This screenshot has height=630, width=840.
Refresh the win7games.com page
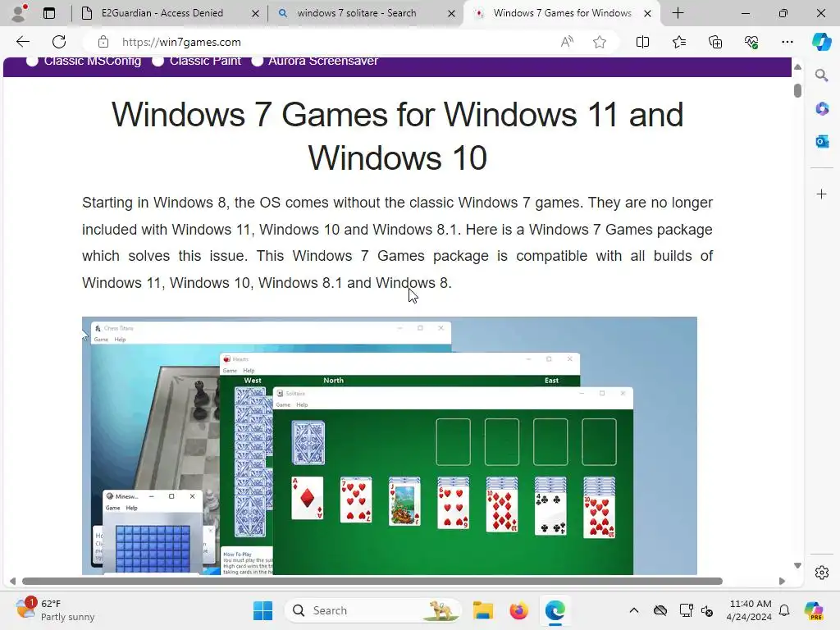pos(59,42)
